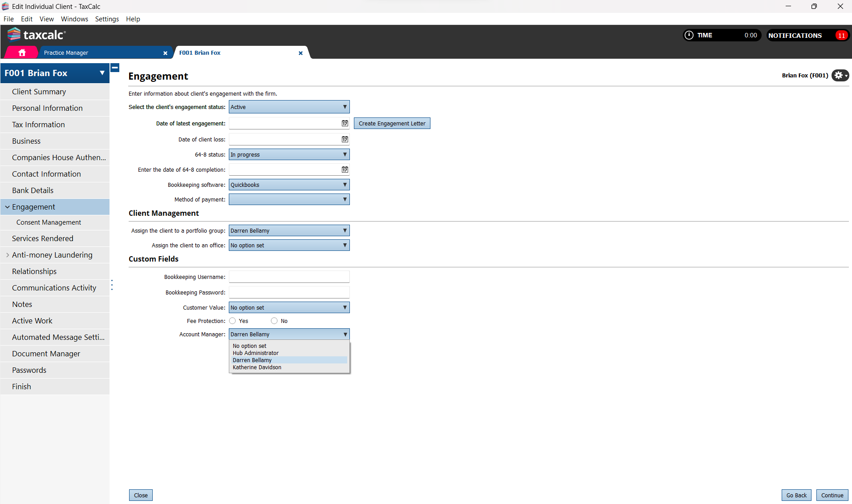The height and width of the screenshot is (504, 852).
Task: Click the gear settings icon beside Brian Fox (F001)
Action: click(x=840, y=75)
